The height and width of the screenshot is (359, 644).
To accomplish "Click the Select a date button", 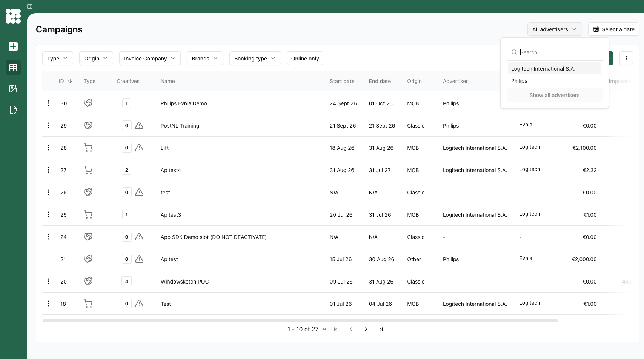I will pos(613,29).
